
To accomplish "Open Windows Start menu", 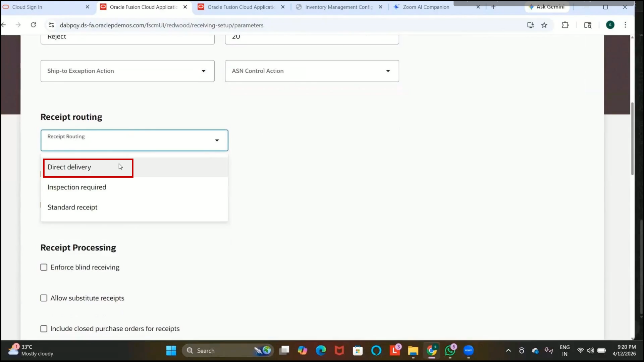I will [171, 351].
